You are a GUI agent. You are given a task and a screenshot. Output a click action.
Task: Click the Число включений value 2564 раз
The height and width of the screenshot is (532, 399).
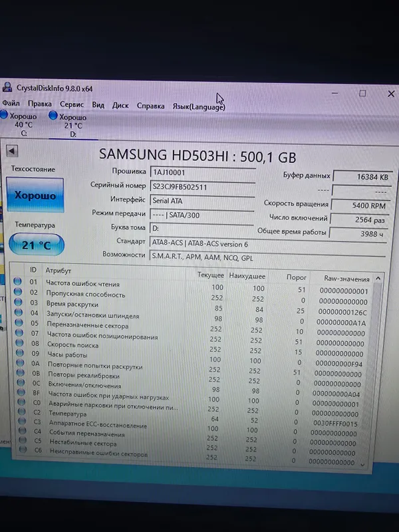tap(360, 219)
